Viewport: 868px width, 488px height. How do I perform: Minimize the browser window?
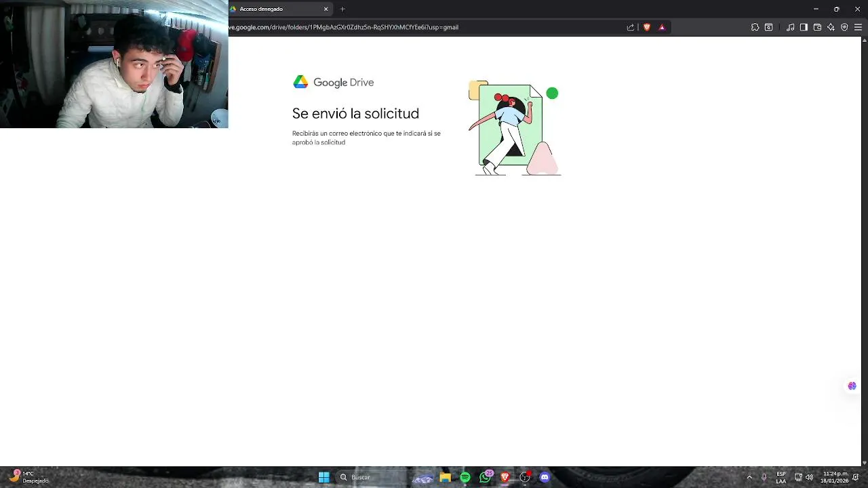pyautogui.click(x=816, y=9)
